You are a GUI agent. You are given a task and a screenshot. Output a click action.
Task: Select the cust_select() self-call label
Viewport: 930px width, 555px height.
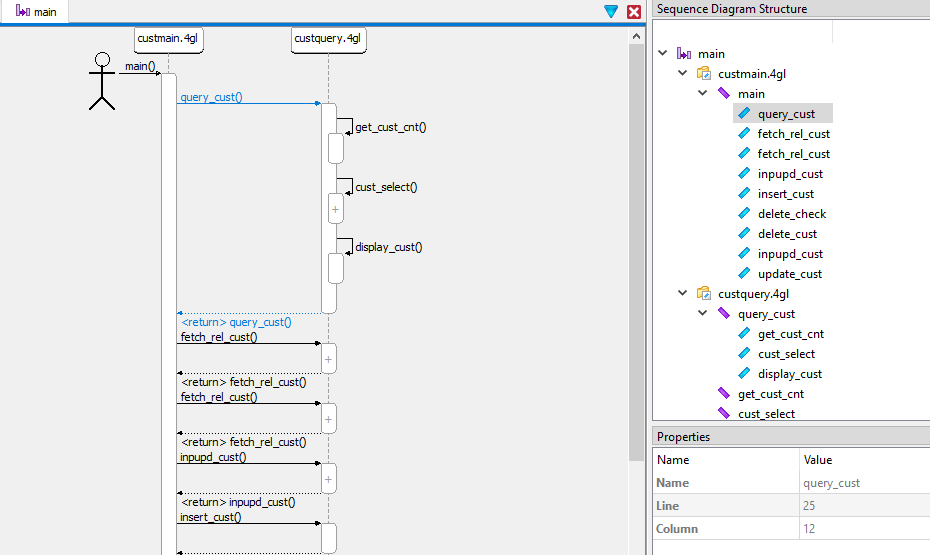[x=386, y=187]
